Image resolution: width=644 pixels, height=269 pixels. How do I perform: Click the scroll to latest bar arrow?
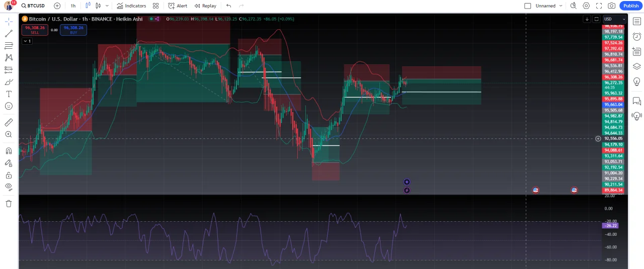587,19
